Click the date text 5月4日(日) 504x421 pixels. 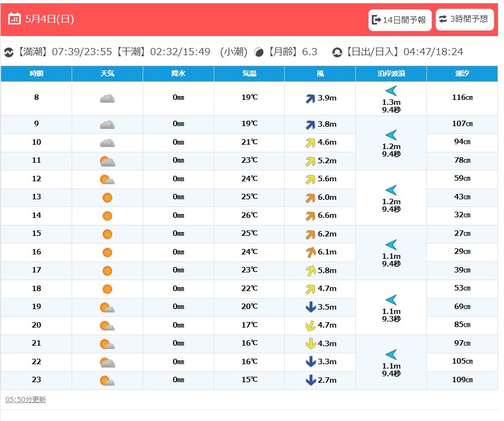coord(50,19)
